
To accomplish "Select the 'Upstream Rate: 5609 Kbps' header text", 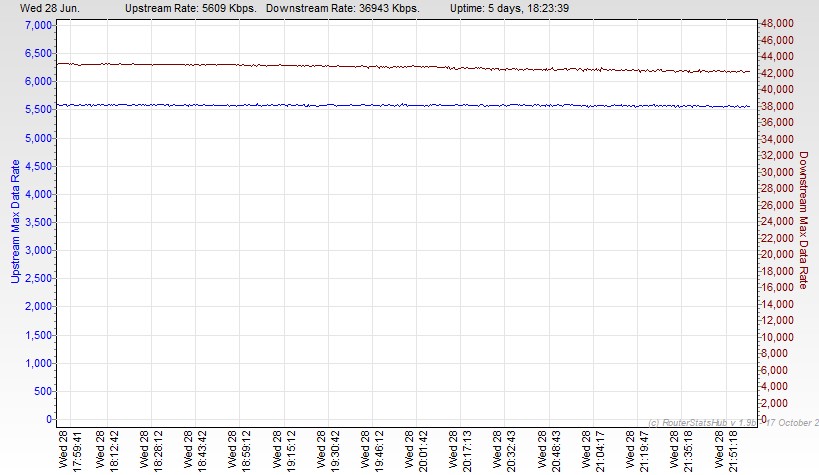I will (x=191, y=7).
